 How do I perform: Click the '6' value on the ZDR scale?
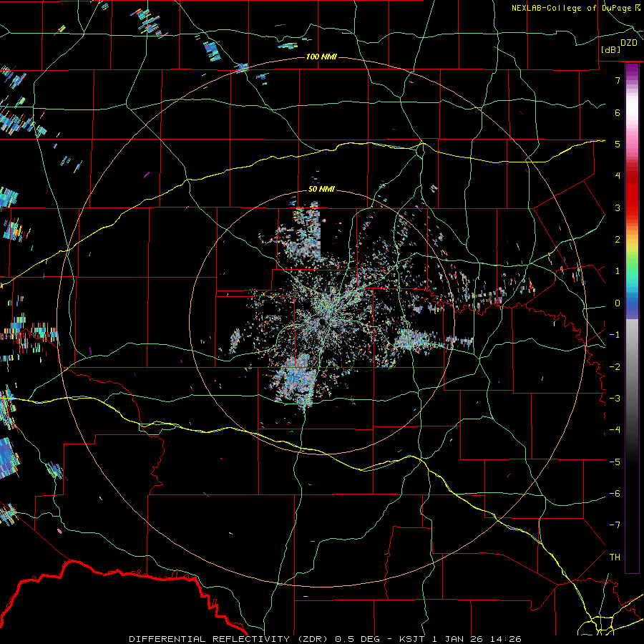coord(618,112)
